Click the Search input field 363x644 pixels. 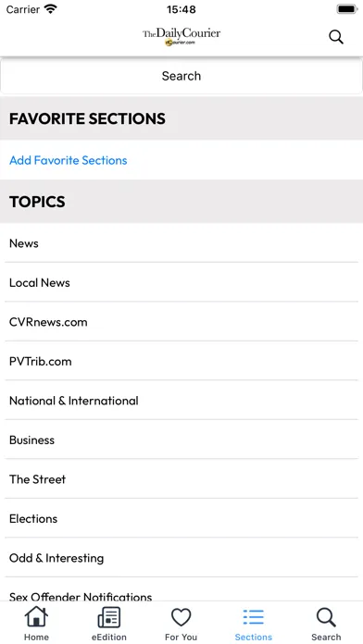[x=181, y=76]
